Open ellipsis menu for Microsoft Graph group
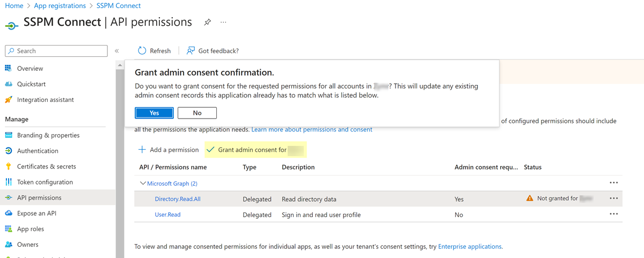The width and height of the screenshot is (644, 258). tap(614, 183)
